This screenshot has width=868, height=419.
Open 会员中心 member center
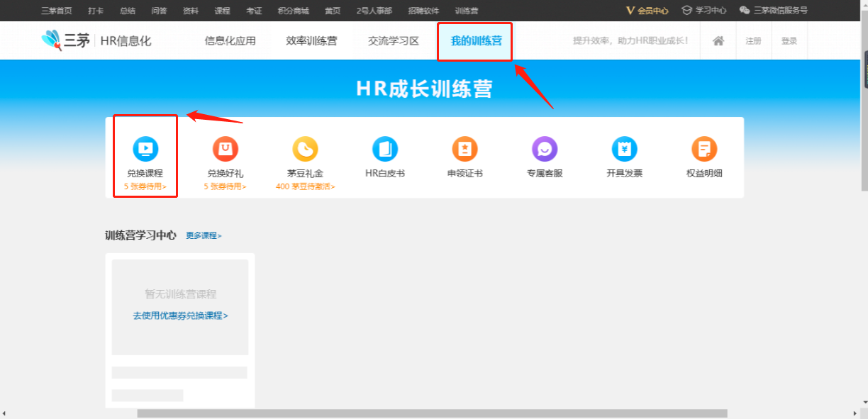(647, 11)
